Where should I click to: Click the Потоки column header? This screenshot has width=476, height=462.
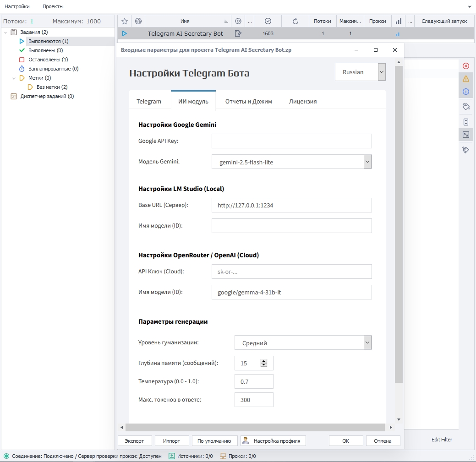pos(323,21)
